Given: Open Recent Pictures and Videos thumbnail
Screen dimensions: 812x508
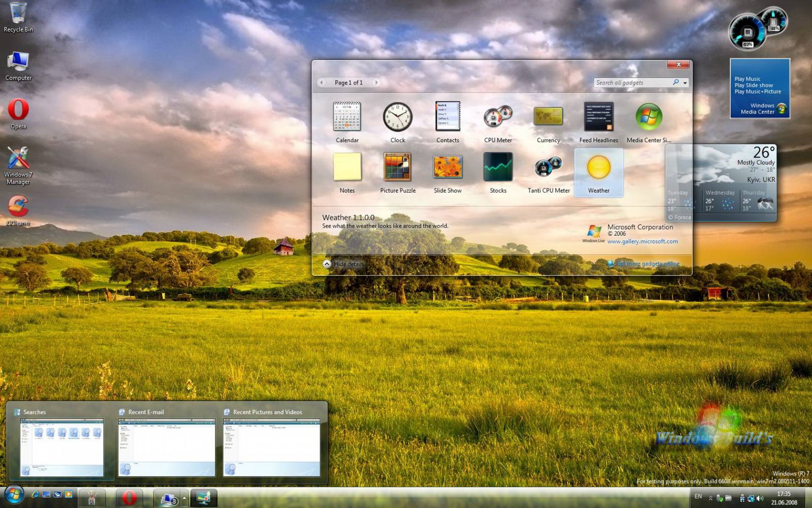Looking at the screenshot, I should (x=272, y=448).
